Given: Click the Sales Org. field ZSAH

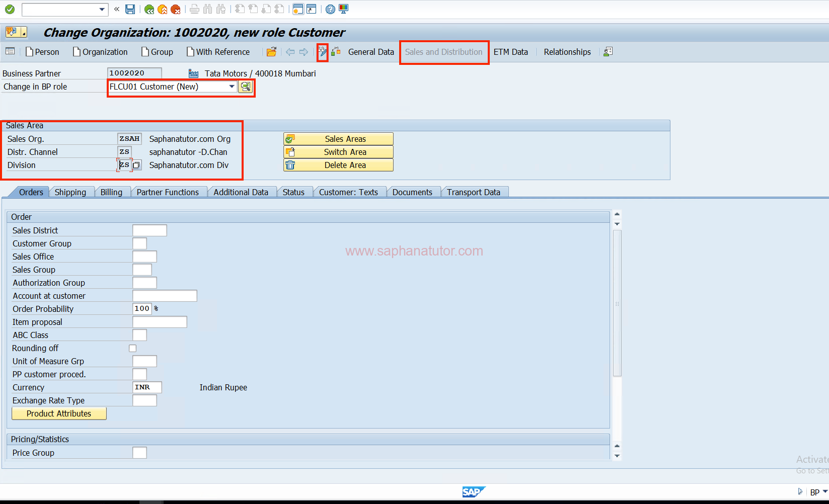Looking at the screenshot, I should tap(129, 139).
